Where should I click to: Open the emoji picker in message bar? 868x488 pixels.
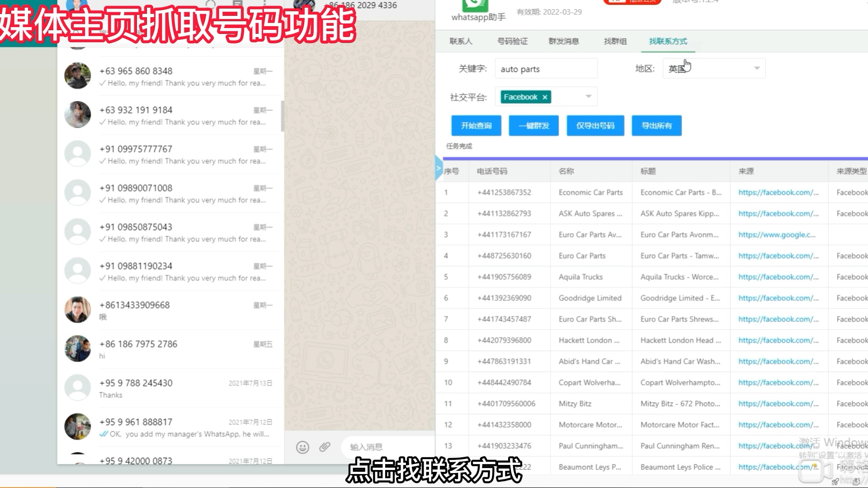(x=302, y=447)
